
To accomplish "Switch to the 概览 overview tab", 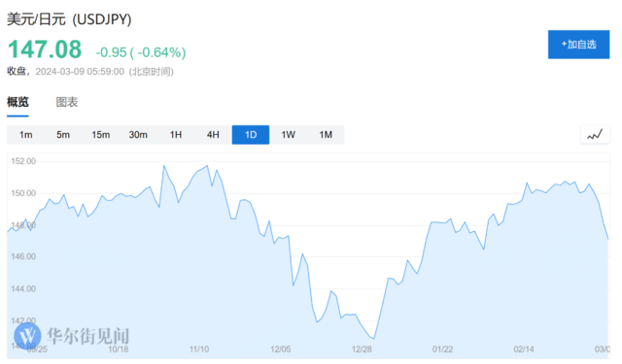I will [17, 102].
